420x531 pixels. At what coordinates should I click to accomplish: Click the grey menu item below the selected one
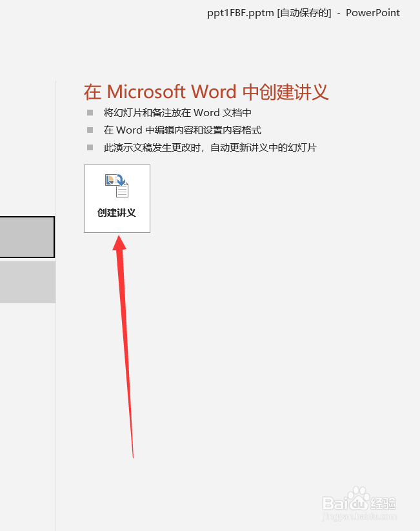coord(28,282)
